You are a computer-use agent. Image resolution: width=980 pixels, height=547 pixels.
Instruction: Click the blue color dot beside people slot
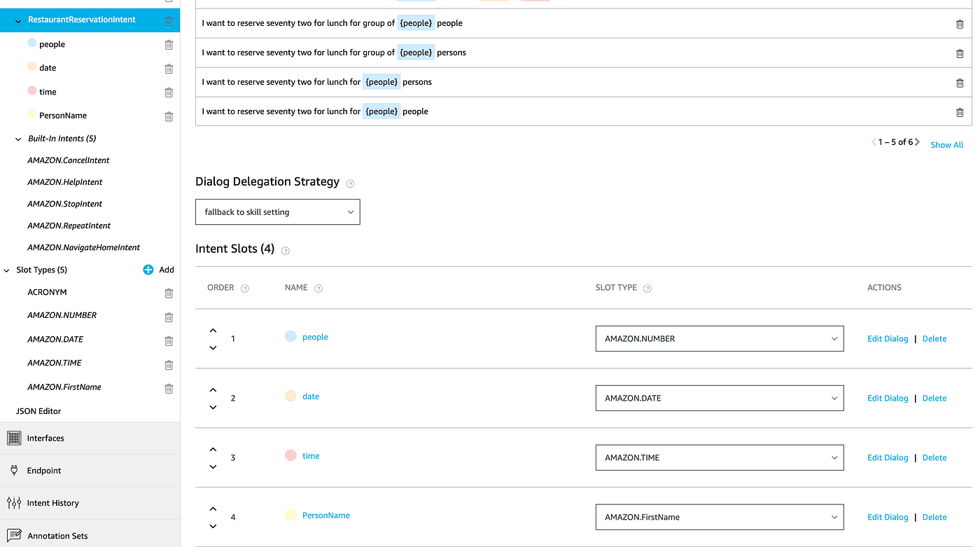point(290,336)
